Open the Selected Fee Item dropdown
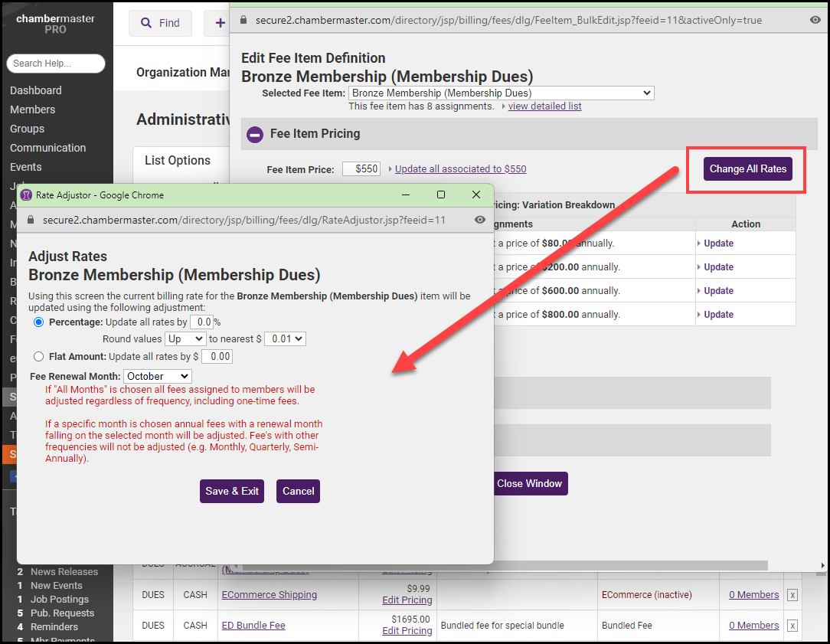Screen dimensions: 830x644 (x=501, y=93)
